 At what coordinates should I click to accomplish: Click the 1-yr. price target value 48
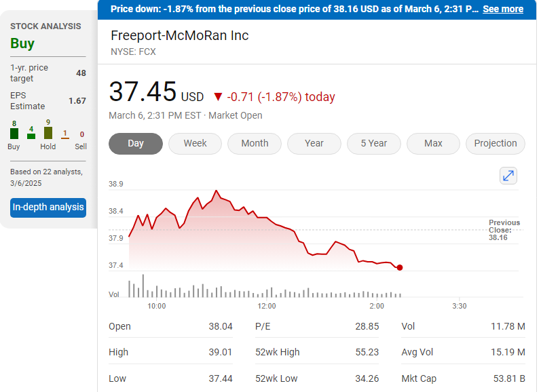click(x=81, y=73)
